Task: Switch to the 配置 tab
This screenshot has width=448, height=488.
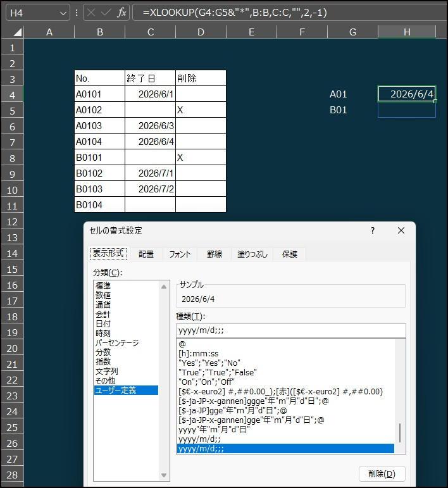Action: (146, 254)
